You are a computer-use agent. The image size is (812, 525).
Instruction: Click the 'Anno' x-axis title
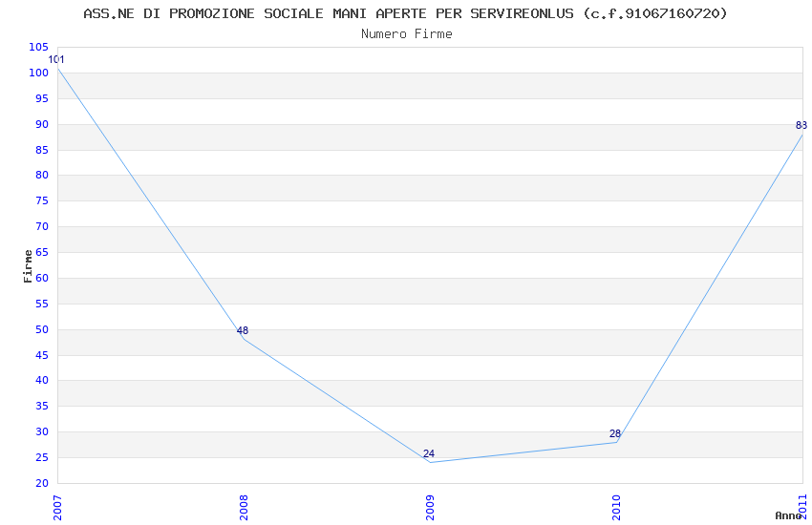pos(788,515)
